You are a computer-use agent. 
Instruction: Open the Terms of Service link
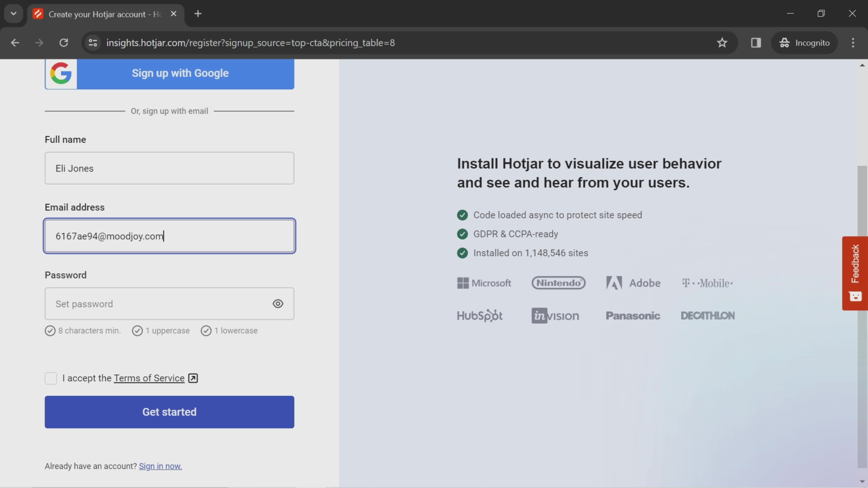click(149, 378)
